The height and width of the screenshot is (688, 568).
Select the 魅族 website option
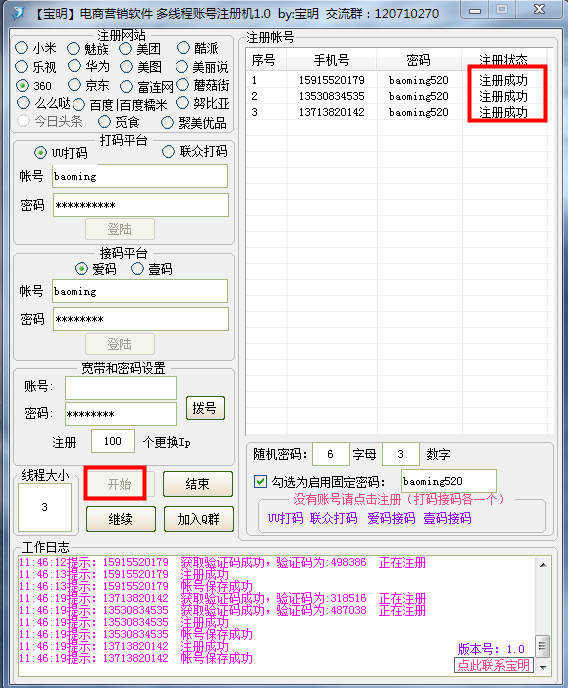(x=73, y=48)
